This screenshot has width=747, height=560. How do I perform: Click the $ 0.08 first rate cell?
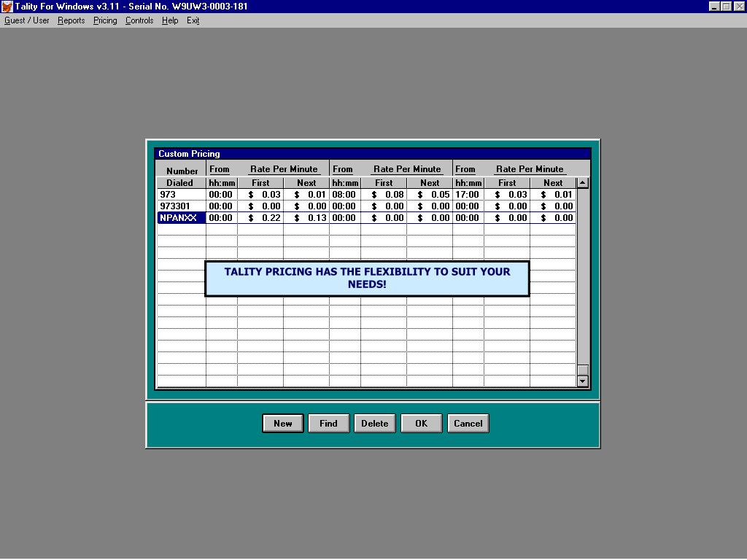pos(384,194)
